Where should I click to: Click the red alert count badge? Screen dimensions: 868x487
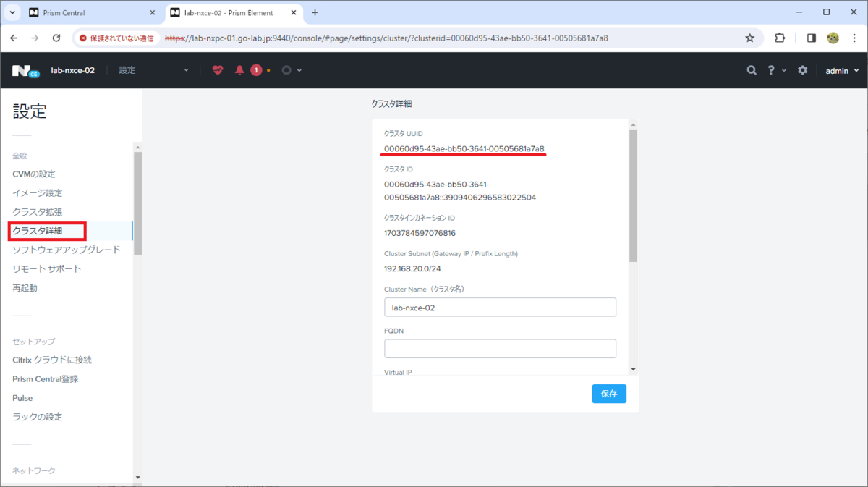[x=256, y=70]
